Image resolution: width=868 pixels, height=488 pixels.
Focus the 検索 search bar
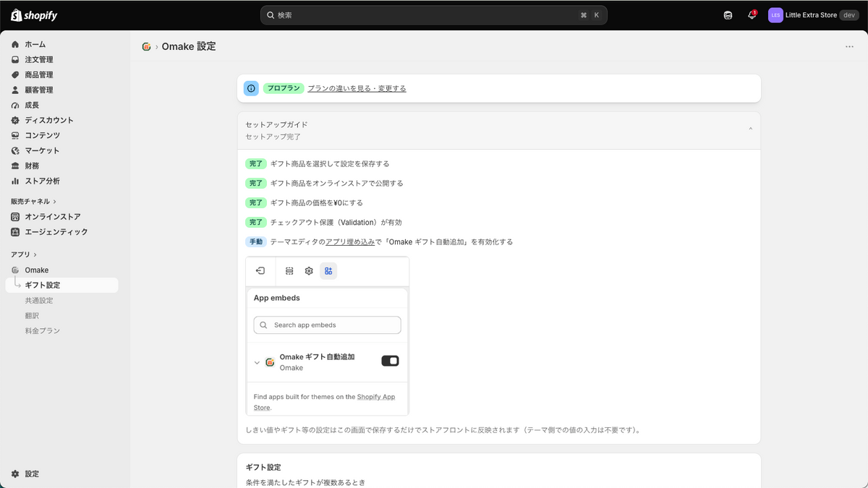coord(434,15)
